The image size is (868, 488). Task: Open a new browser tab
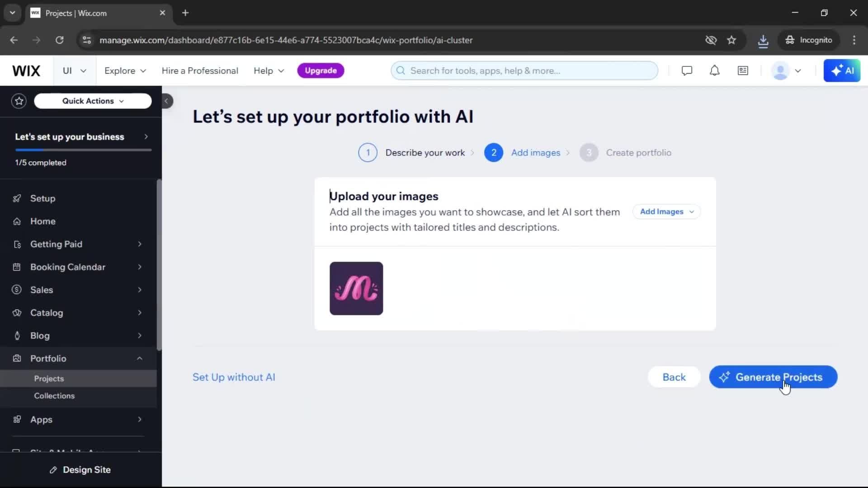[x=185, y=13]
